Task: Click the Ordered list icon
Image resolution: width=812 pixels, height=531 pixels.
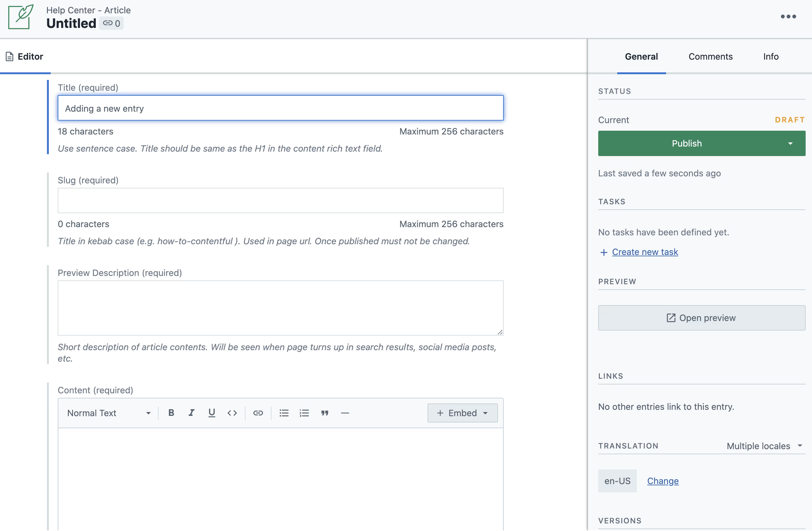Action: (x=304, y=413)
